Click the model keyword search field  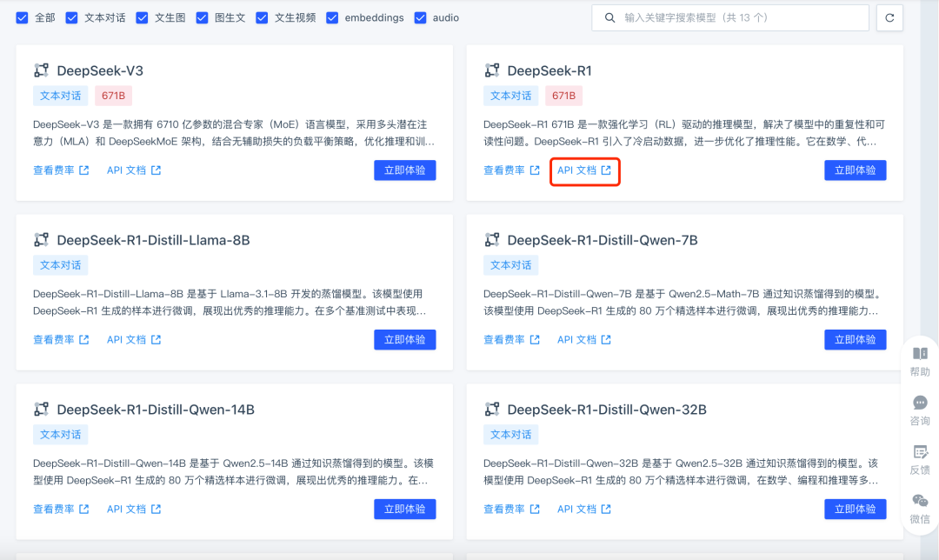tap(730, 18)
